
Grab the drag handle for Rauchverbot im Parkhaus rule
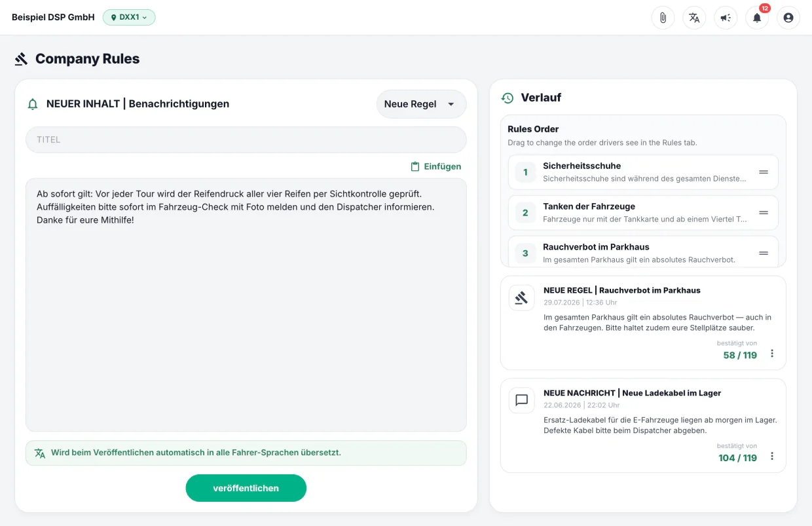pos(764,253)
